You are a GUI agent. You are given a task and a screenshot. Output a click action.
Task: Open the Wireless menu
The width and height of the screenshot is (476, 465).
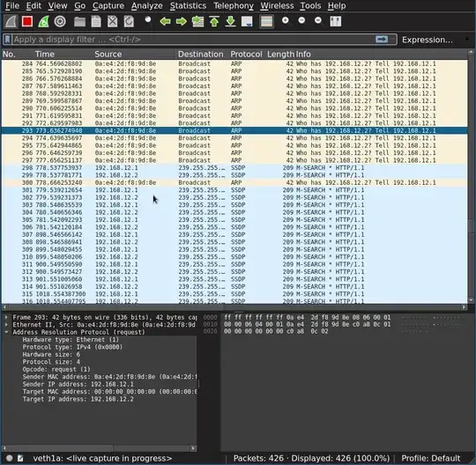pos(277,6)
